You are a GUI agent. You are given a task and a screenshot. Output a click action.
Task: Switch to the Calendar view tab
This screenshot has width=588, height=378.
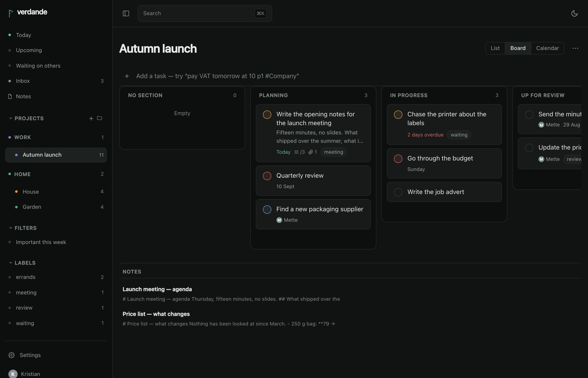click(x=547, y=48)
